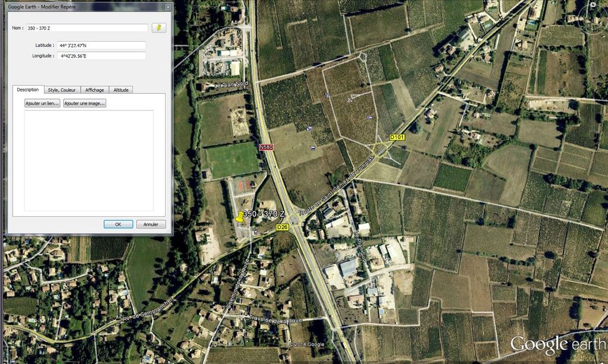Viewport: 608px width, 364px height.
Task: Close the Modifier Repère dialog
Action: coord(168,7)
